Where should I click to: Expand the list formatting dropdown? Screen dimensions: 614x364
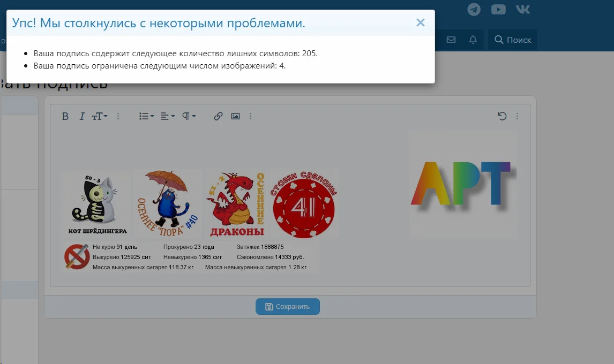[145, 116]
